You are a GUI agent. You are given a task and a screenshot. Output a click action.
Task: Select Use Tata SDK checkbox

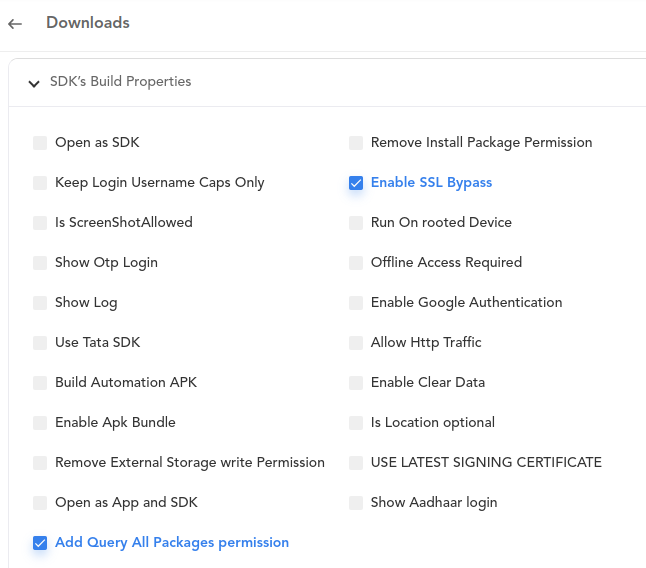[x=40, y=343]
